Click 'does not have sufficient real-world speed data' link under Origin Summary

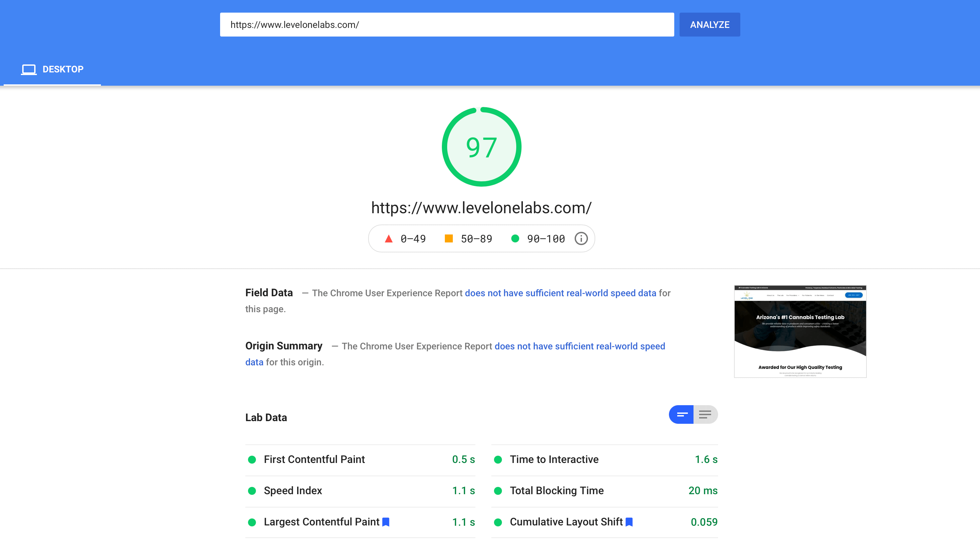tap(579, 346)
